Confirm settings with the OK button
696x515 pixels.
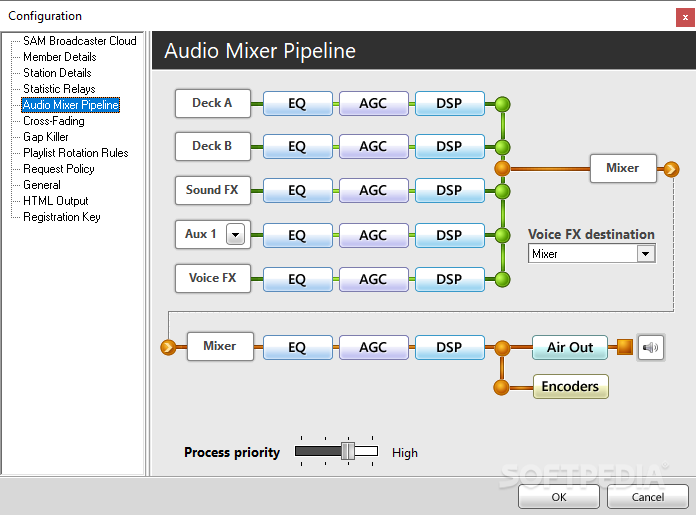[559, 497]
